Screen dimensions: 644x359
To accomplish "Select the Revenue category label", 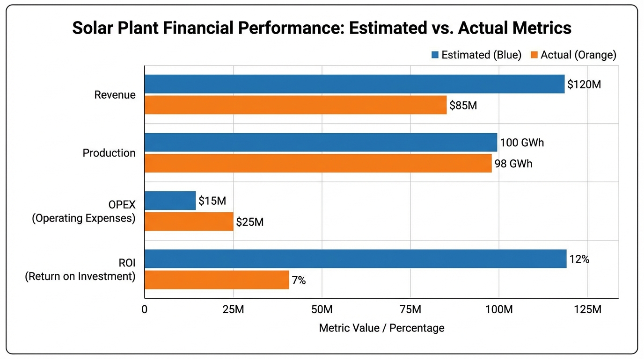I will pos(115,95).
